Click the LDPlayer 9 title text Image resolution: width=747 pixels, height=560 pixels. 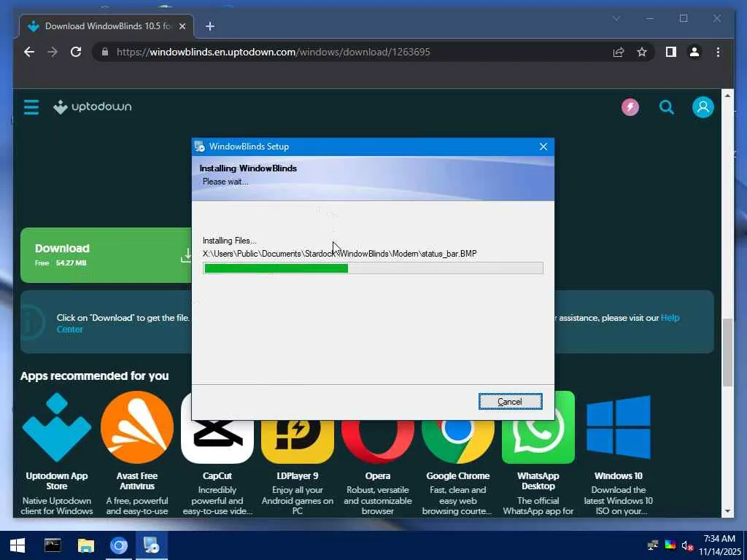pyautogui.click(x=298, y=475)
